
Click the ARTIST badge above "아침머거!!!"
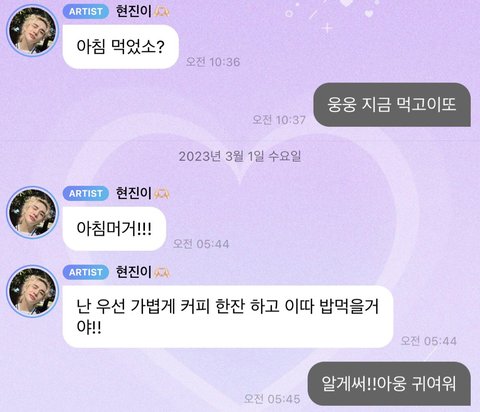(86, 193)
